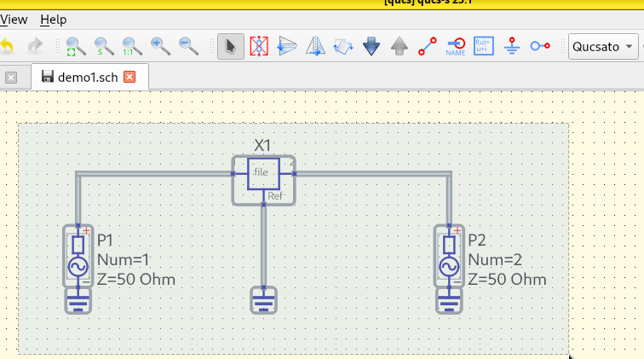Click the Rotate component icon
The width and height of the screenshot is (644, 359).
343,46
